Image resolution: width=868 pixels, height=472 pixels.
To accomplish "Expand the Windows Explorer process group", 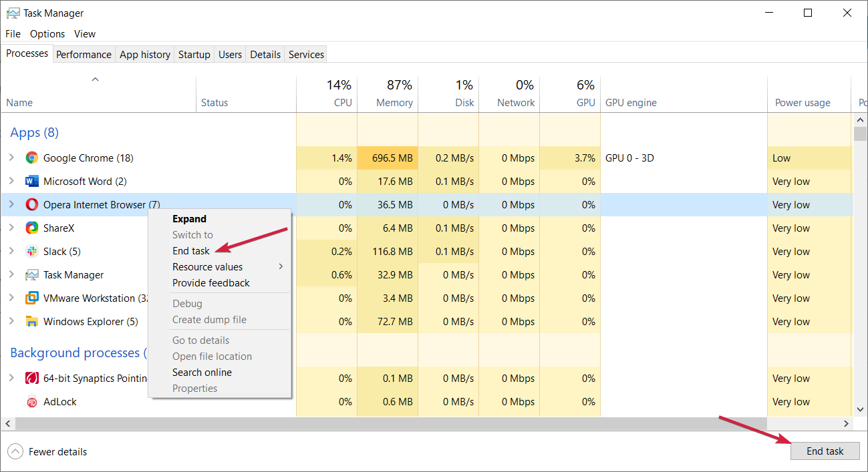I will (x=11, y=322).
